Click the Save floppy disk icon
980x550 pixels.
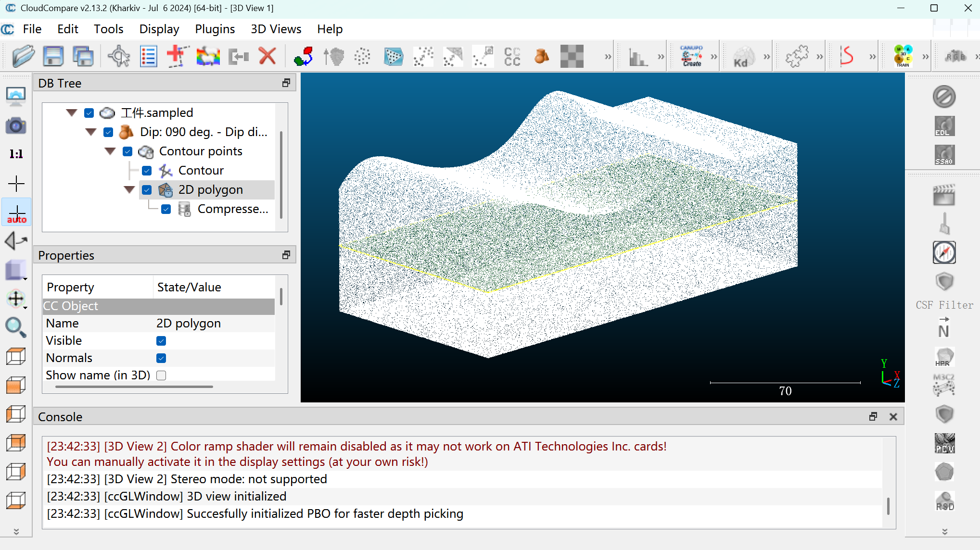pyautogui.click(x=53, y=57)
